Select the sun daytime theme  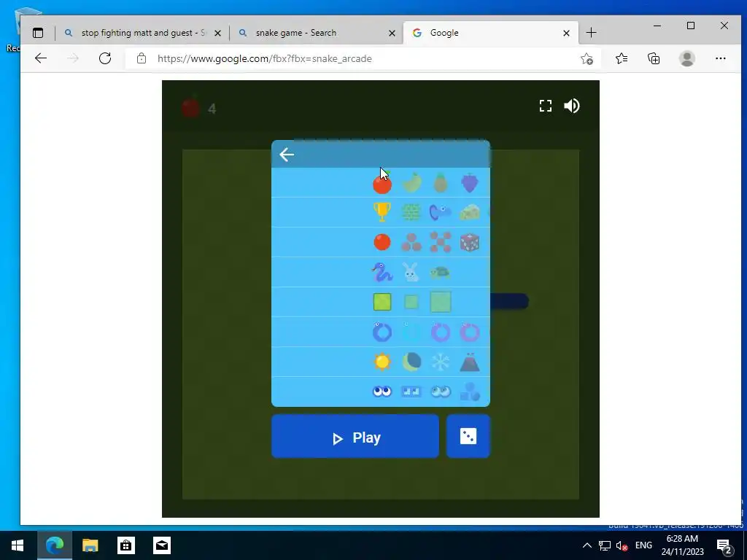pyautogui.click(x=382, y=362)
